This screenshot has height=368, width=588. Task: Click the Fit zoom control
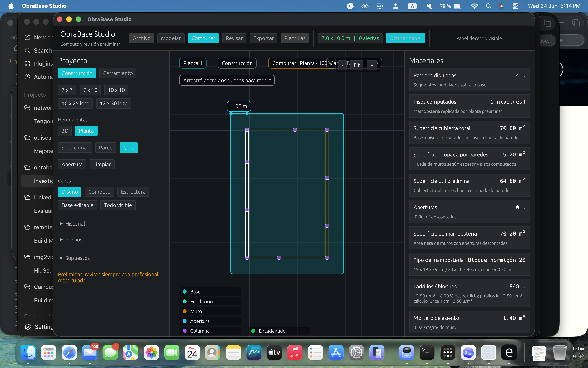coord(357,65)
